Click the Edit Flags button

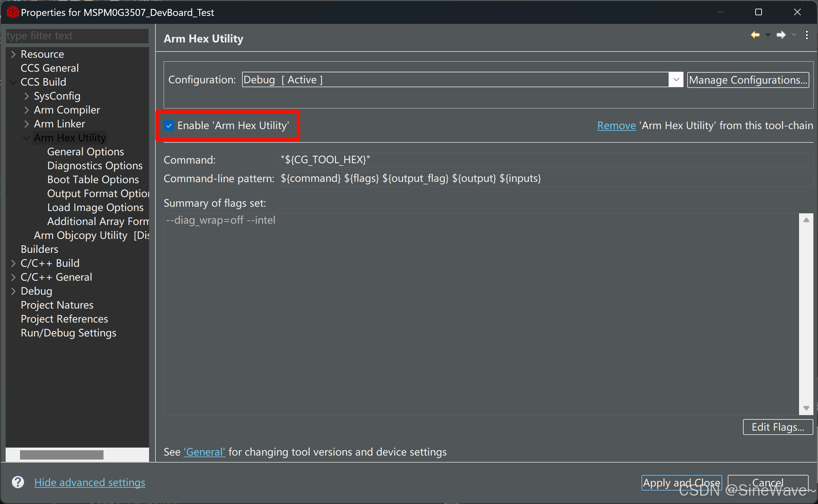pyautogui.click(x=777, y=427)
